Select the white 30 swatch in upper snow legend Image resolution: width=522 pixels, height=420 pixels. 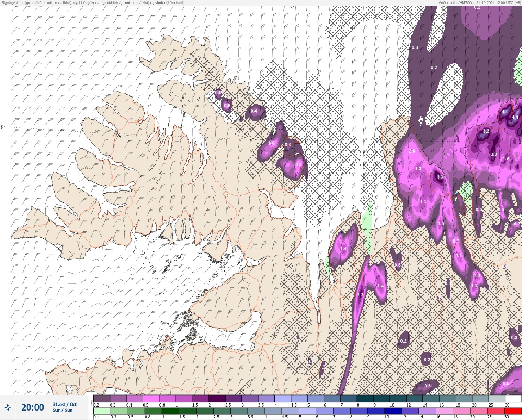[513, 398]
